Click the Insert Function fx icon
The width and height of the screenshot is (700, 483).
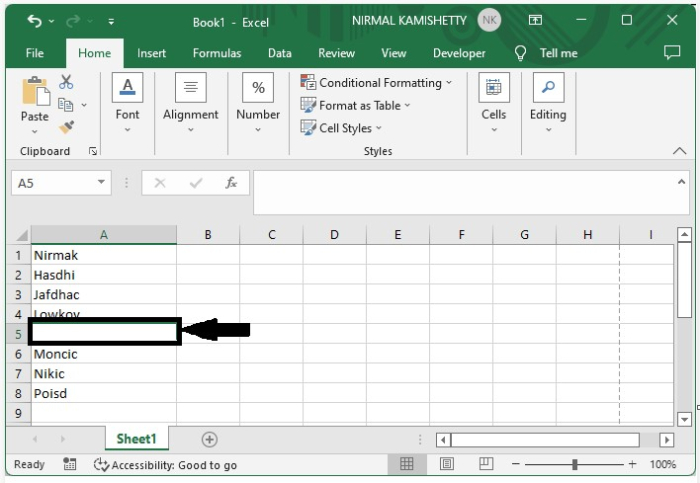(x=231, y=183)
